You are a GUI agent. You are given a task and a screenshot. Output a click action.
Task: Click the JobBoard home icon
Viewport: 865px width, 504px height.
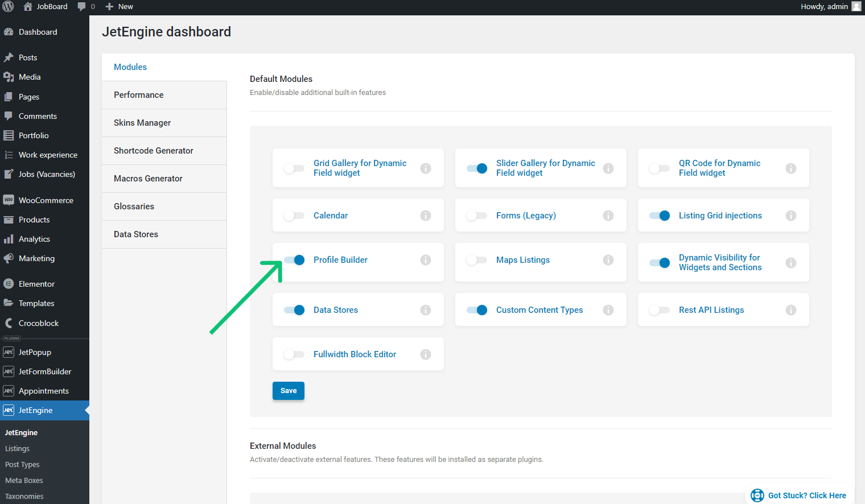point(28,7)
